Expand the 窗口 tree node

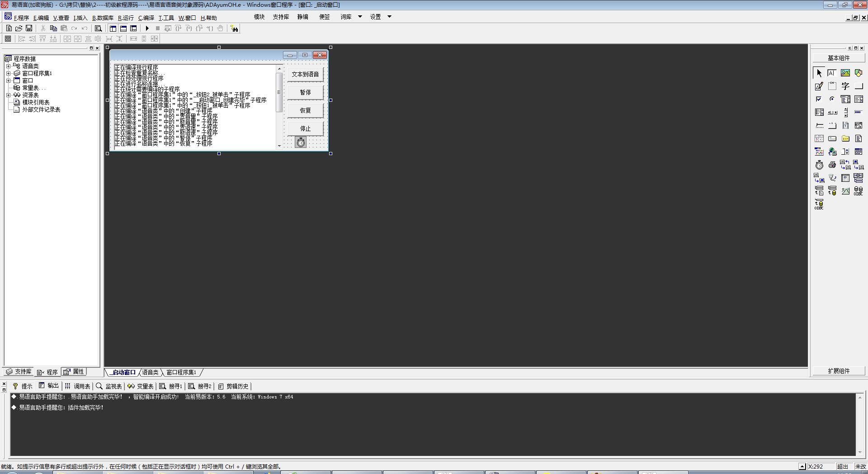click(8, 81)
